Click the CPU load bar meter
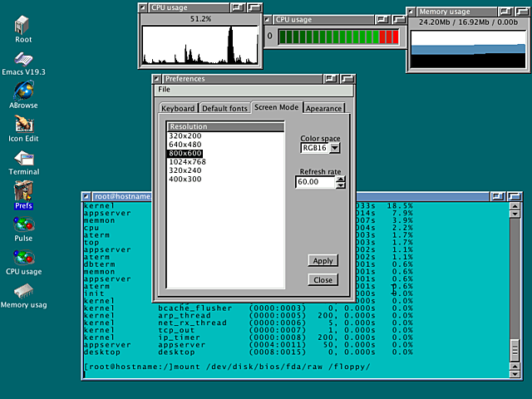Viewport: 532px width, 399px height. pos(338,37)
